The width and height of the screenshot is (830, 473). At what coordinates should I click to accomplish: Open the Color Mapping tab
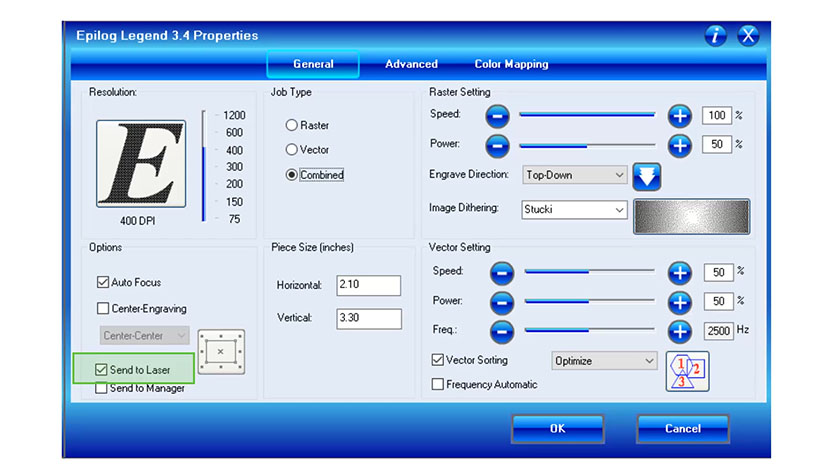pos(511,64)
